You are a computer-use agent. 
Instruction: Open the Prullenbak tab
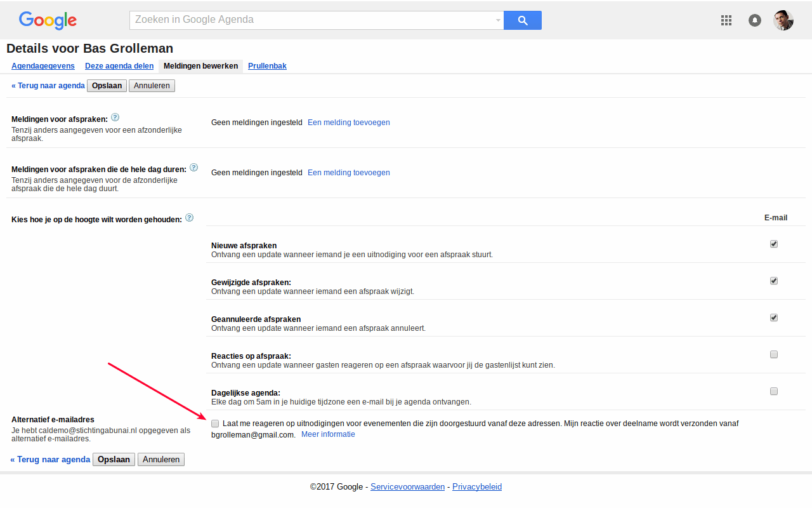point(267,66)
